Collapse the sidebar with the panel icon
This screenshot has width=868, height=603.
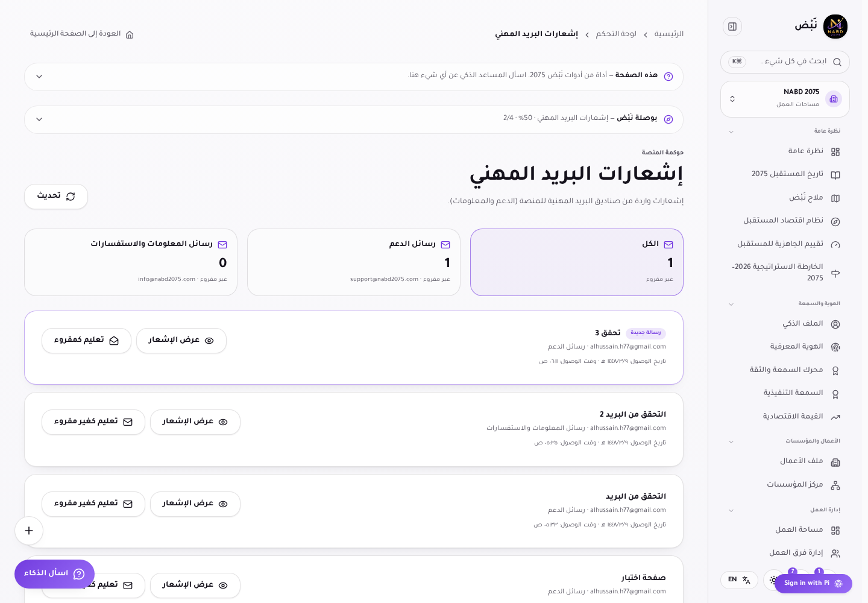tap(732, 27)
